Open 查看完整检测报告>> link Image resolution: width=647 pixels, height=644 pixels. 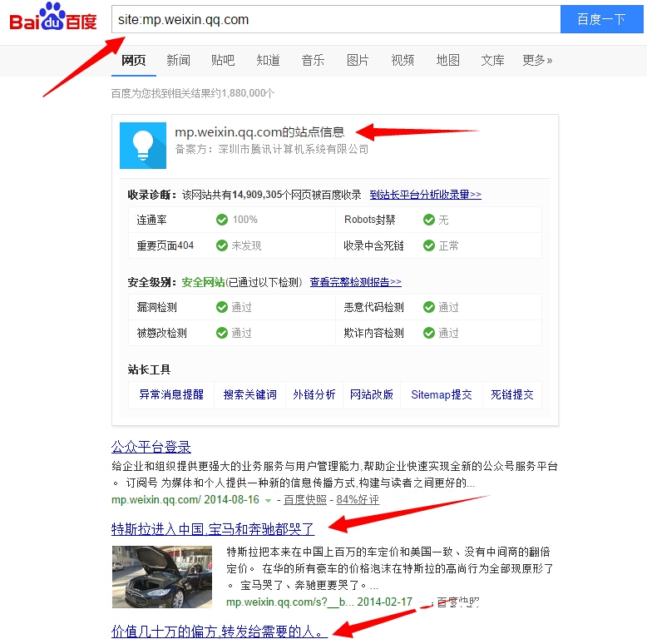click(356, 282)
